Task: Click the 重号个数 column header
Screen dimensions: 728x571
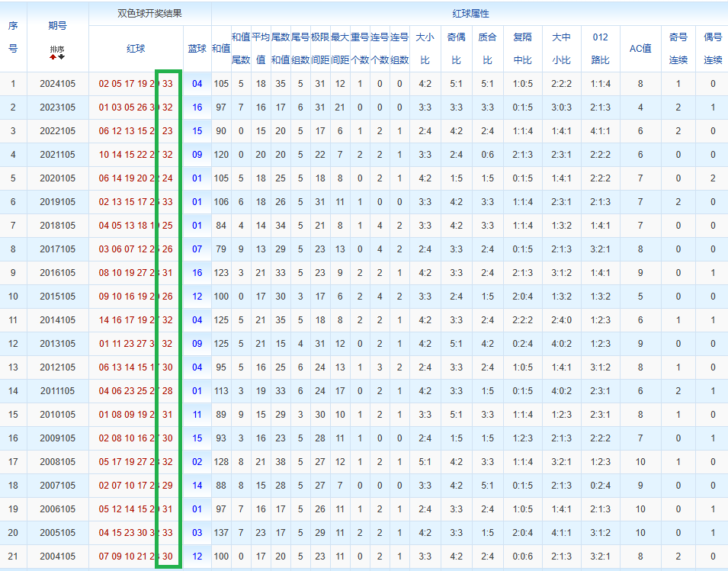Action: point(360,48)
